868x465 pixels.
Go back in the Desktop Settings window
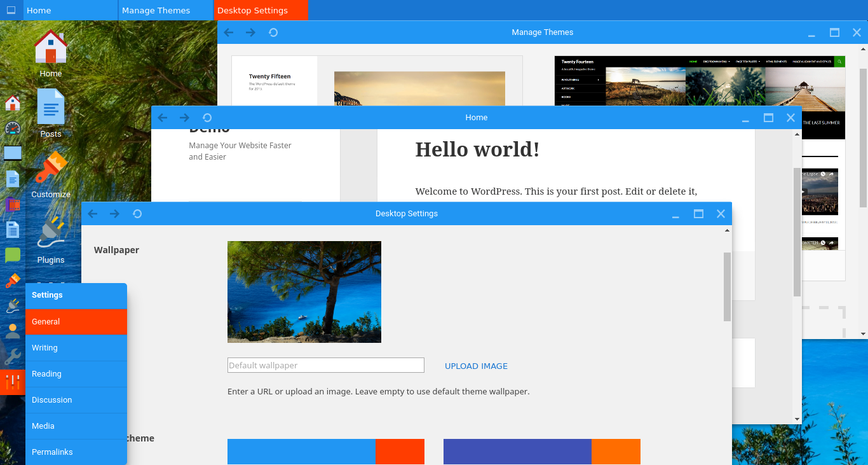tap(93, 214)
